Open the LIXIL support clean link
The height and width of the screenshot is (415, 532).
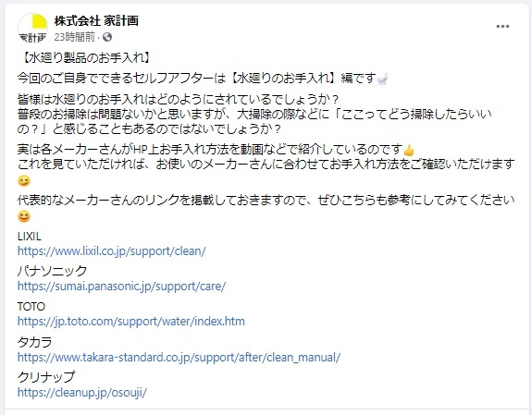[112, 251]
